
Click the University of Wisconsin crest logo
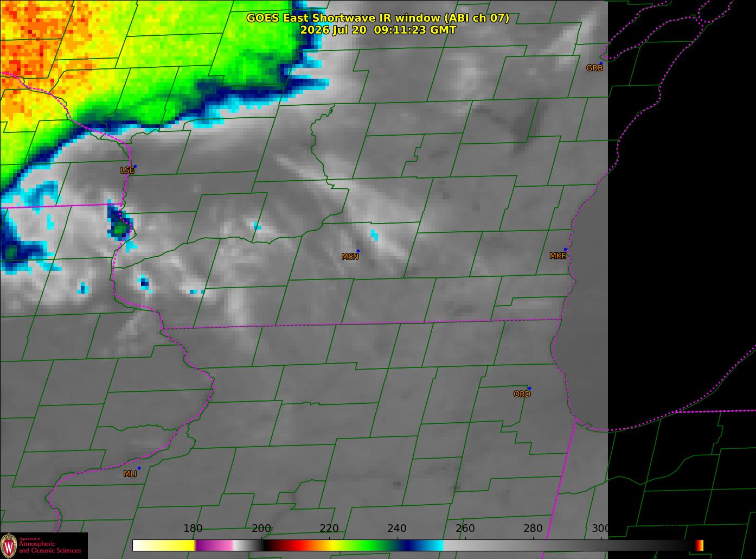click(9, 545)
